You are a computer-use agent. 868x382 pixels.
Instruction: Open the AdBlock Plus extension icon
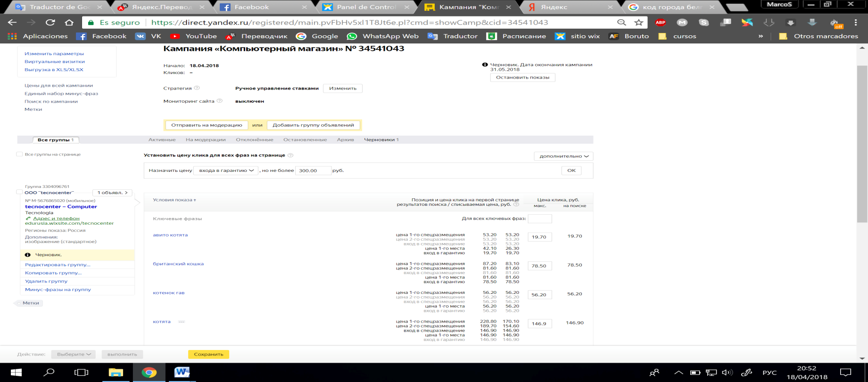coord(661,22)
